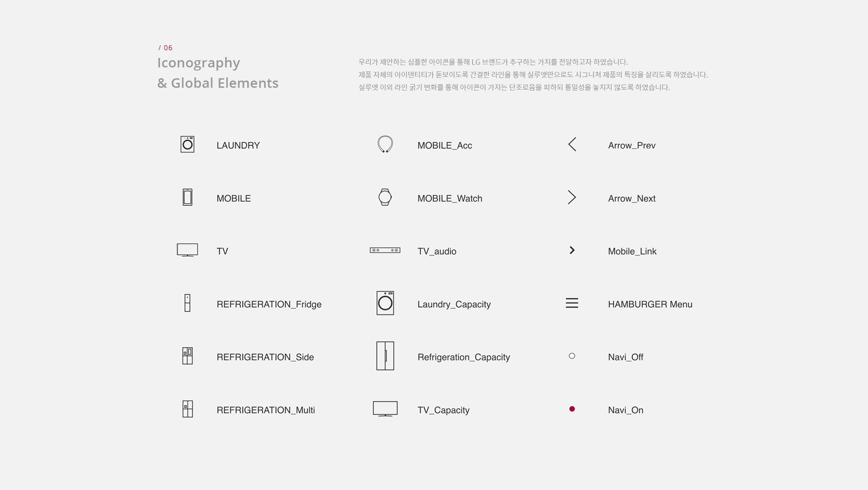The height and width of the screenshot is (490, 868).
Task: Select the red Navi_On dot
Action: click(572, 409)
